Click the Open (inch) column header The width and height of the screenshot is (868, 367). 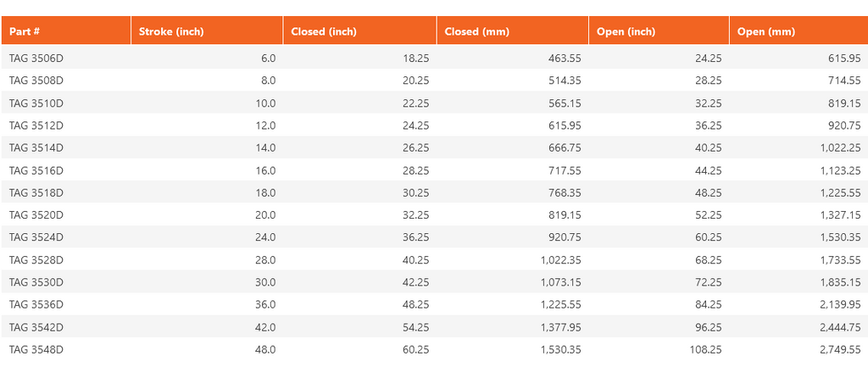click(x=626, y=31)
